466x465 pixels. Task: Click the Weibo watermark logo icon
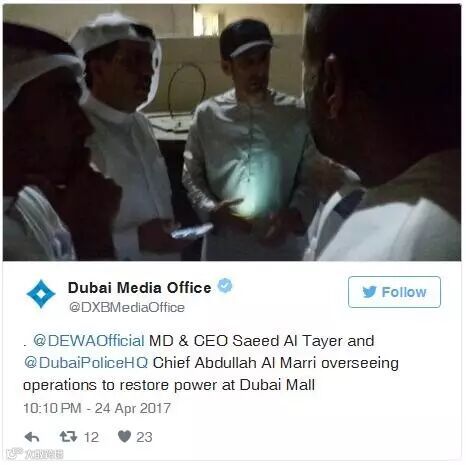15,453
